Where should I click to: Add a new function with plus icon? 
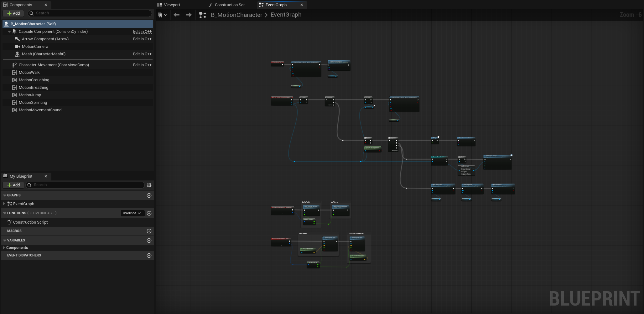(x=149, y=213)
